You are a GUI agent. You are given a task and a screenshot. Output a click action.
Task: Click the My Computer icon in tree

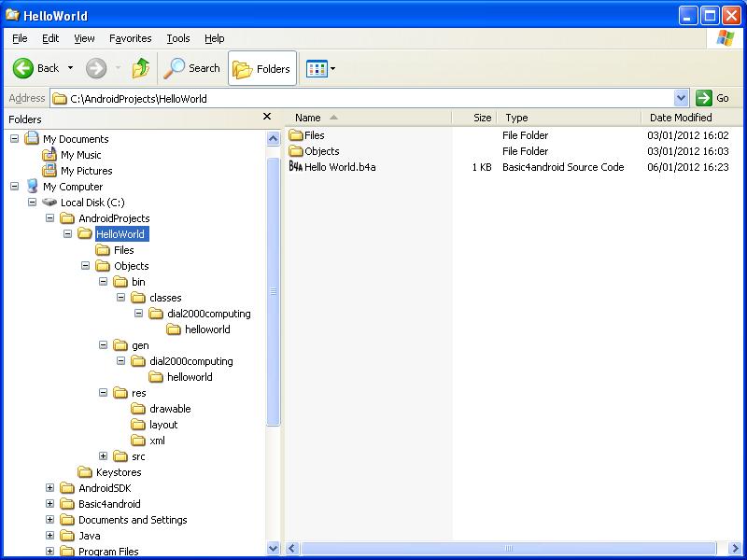tap(32, 186)
